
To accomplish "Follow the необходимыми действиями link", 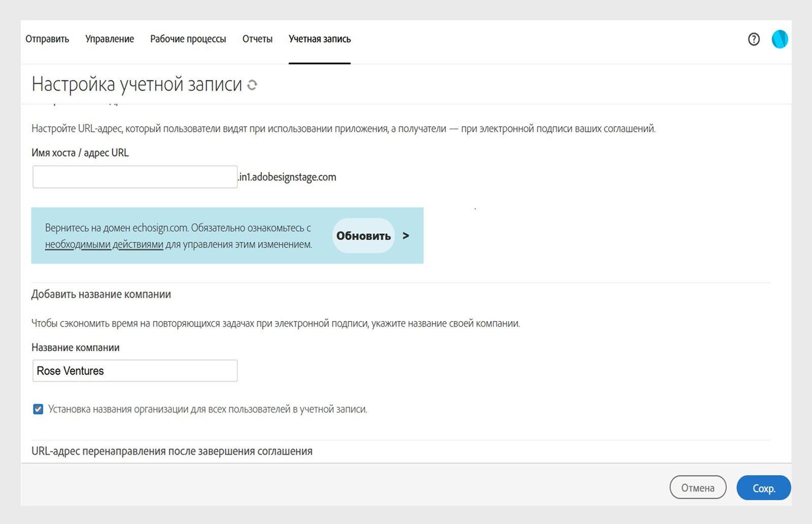I will coord(104,244).
